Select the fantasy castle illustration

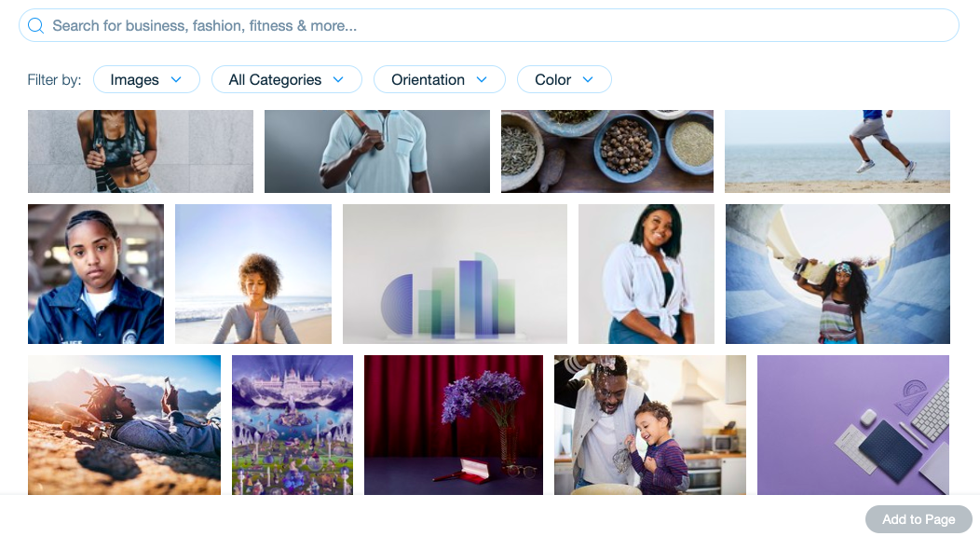pos(293,425)
